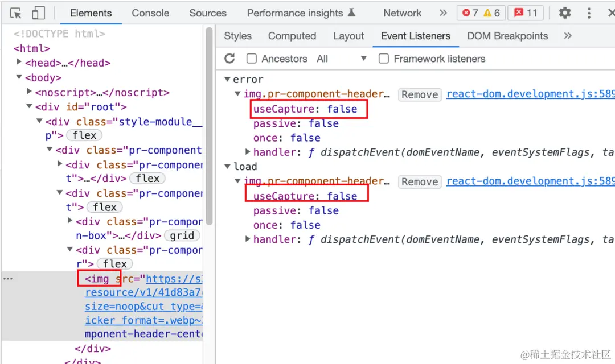Switch to the Console tab
This screenshot has width=615, height=364.
pos(150,13)
